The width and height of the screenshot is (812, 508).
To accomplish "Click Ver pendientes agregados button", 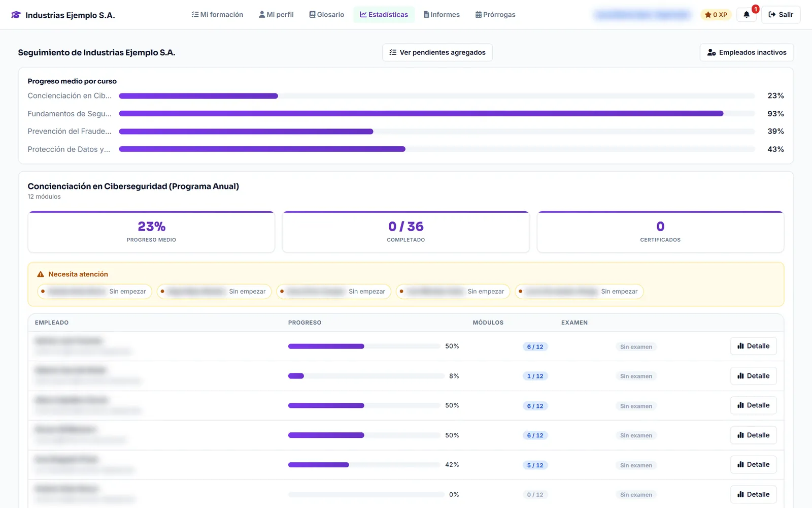I will coord(437,52).
